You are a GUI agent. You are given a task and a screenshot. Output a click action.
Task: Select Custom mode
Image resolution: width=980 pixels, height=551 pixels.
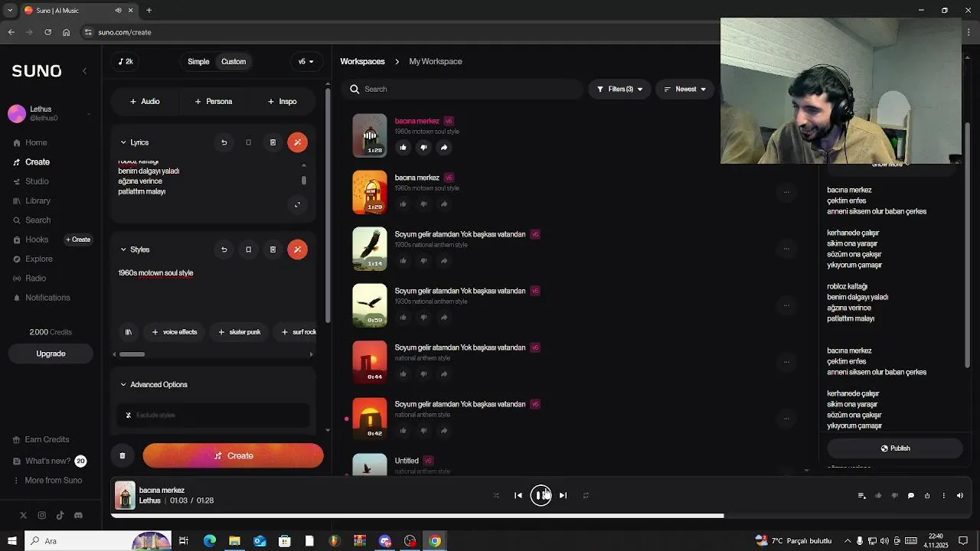pyautogui.click(x=234, y=62)
